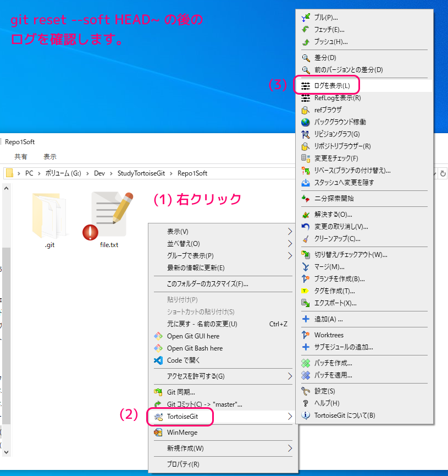
Task: Click ボリューム (G:) breadcrumb in address bar
Action: pos(63,173)
